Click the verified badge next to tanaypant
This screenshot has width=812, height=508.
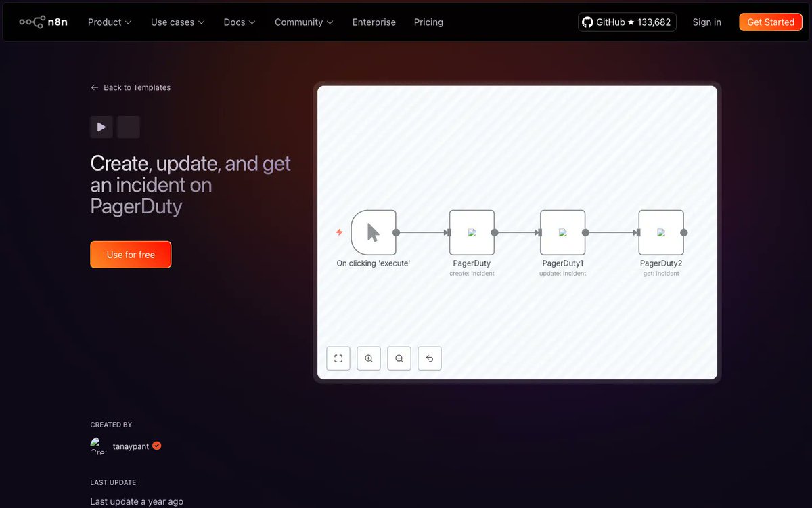(x=156, y=446)
